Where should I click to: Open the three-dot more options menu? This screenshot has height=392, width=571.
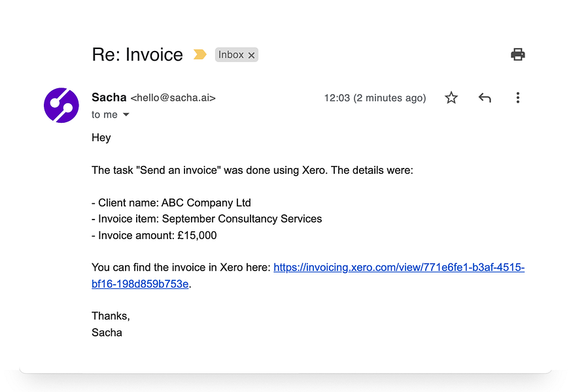point(517,97)
